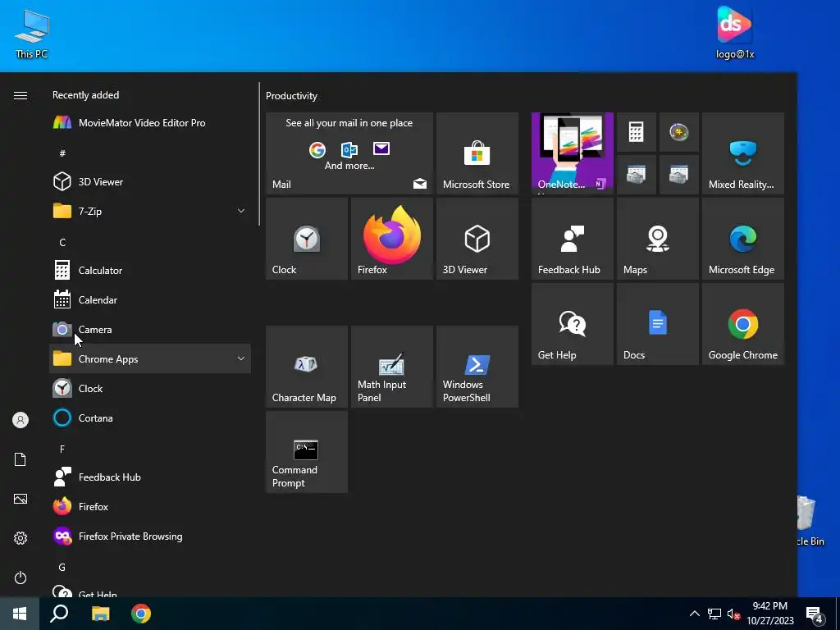Image resolution: width=840 pixels, height=630 pixels.
Task: Open Calendar from the app list
Action: click(150, 300)
